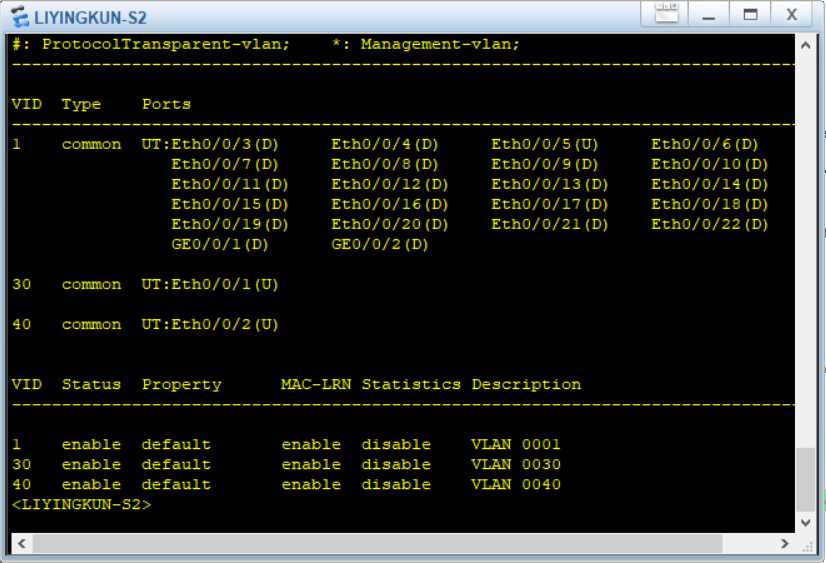
Task: Click the LIYINGKUN-S2 application icon in title bar
Action: (x=20, y=16)
